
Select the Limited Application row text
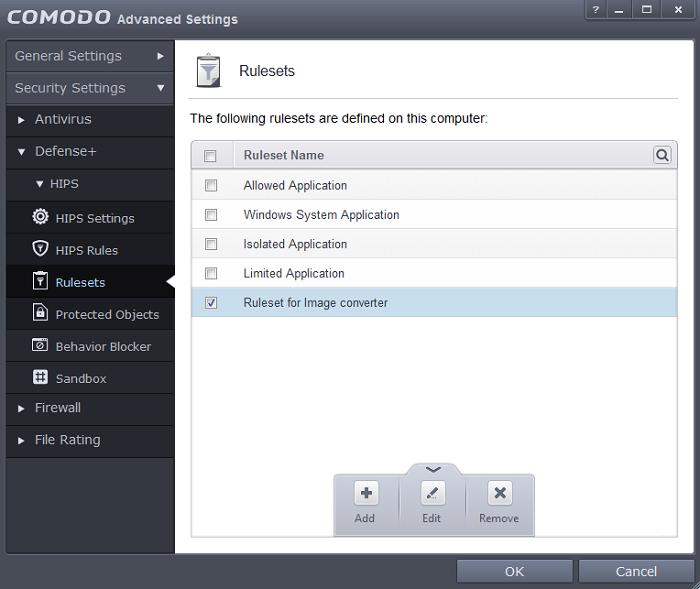pos(294,273)
